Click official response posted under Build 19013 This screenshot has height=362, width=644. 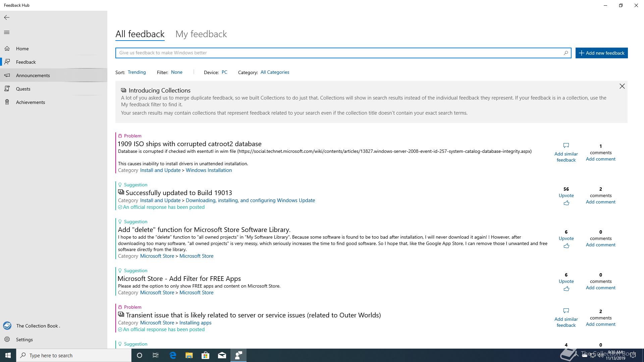click(161, 207)
